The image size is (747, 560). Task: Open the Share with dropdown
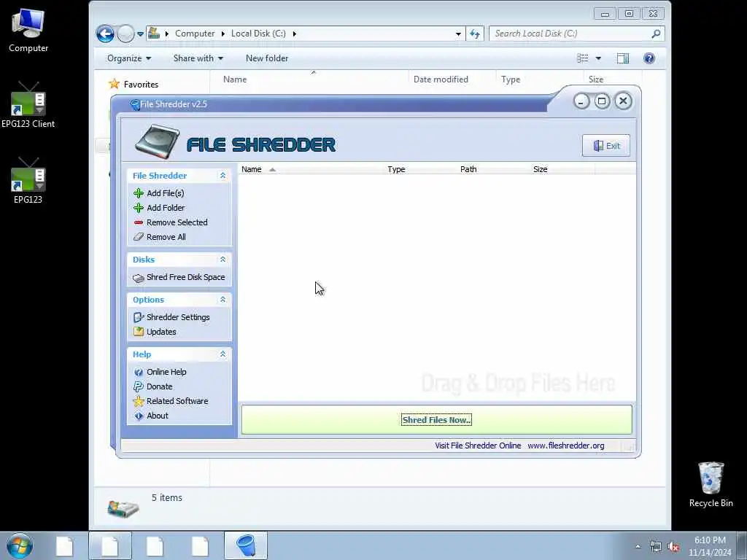coord(198,58)
